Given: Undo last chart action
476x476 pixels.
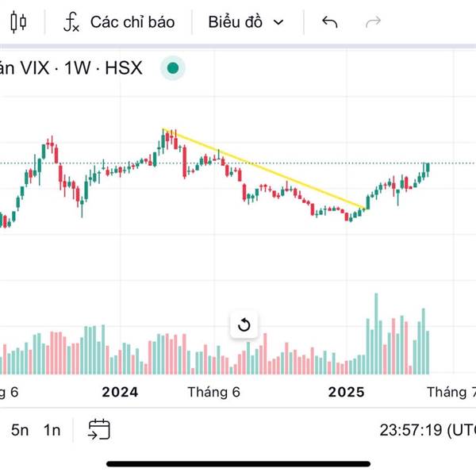Looking at the screenshot, I should [x=330, y=22].
